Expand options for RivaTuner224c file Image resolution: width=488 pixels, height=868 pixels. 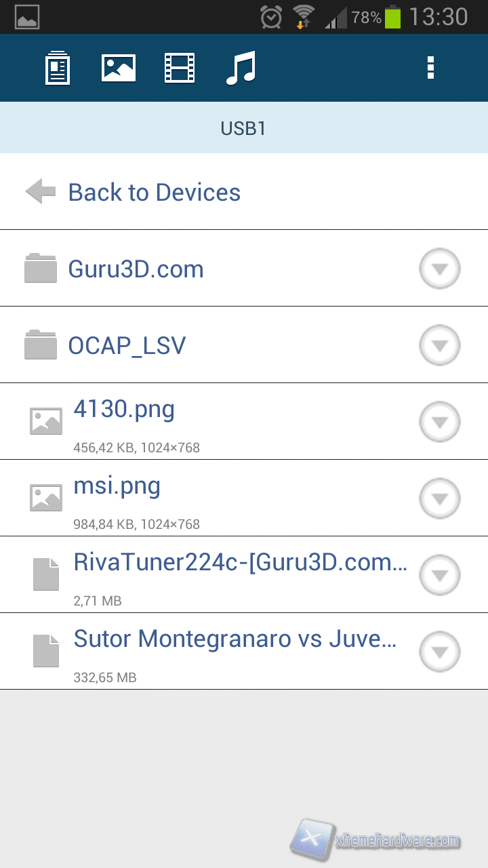[x=440, y=576]
